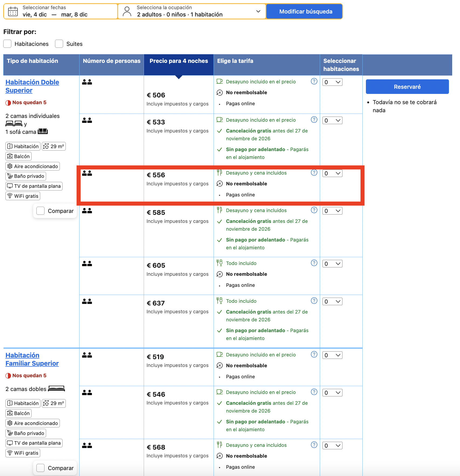Open help icon for the €556 rate
This screenshot has height=476, width=460.
[x=314, y=172]
